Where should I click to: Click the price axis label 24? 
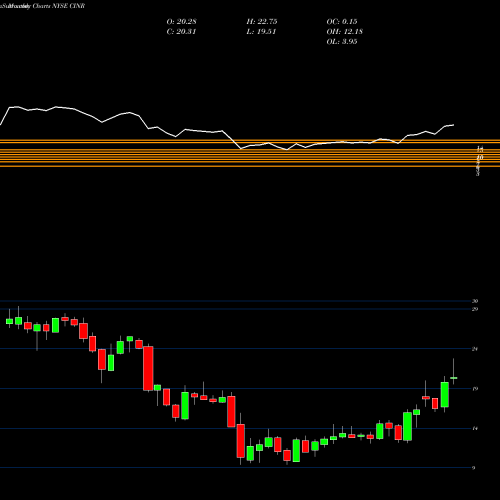click(475, 349)
